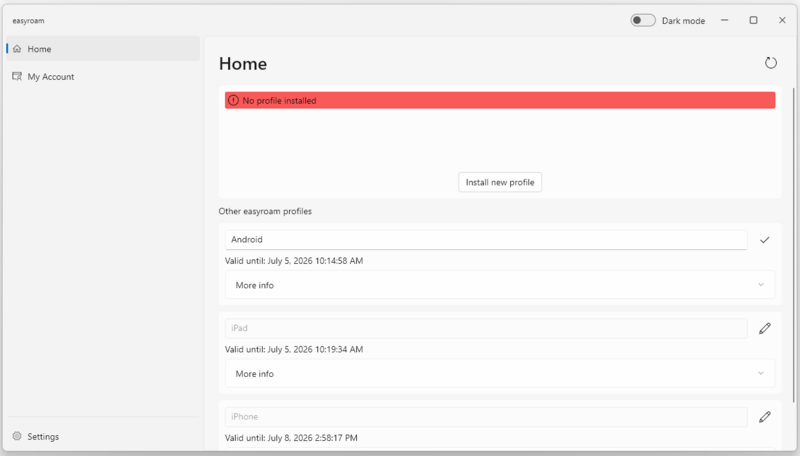Click into the Android profile name field

coord(485,240)
